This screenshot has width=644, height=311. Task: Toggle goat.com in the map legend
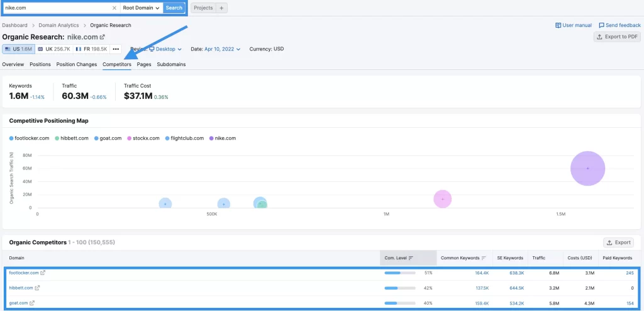(x=108, y=139)
